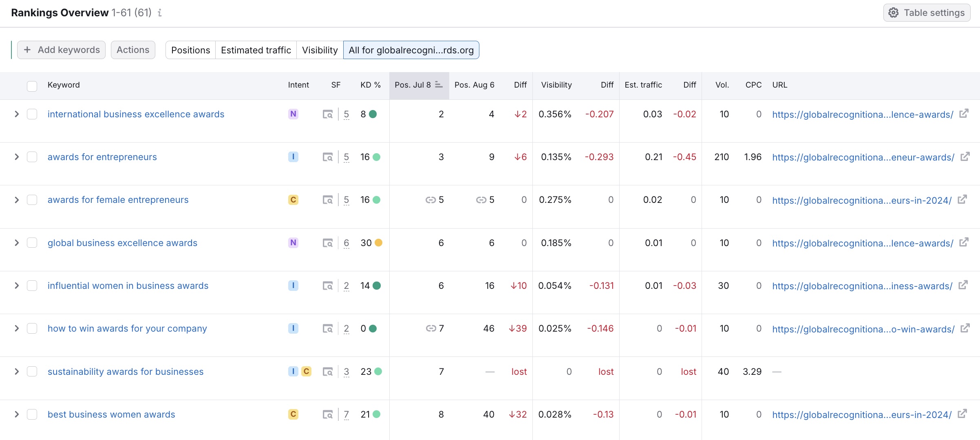980x440 pixels.
Task: Open SERP view icon for awards for female entrepreneurs
Action: [328, 200]
